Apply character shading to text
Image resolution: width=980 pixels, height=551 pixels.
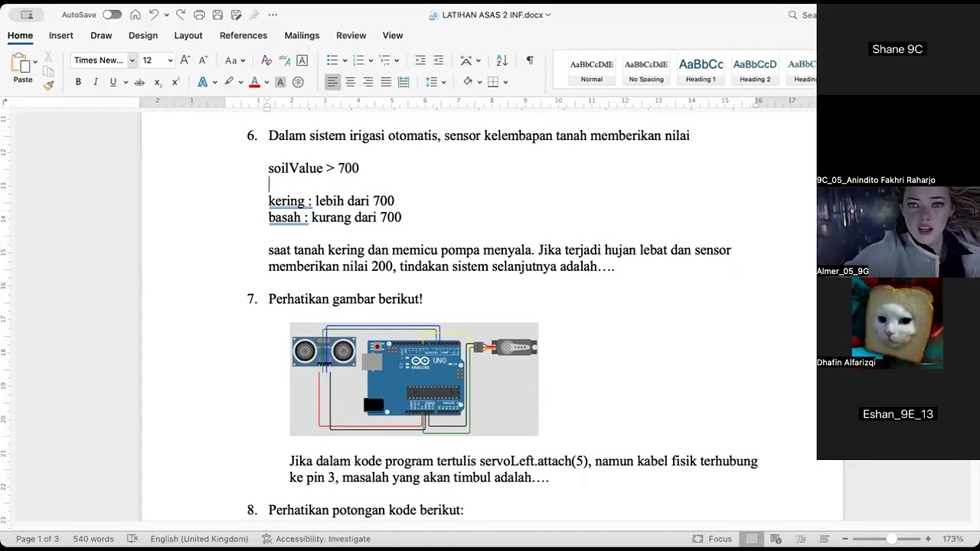(280, 82)
